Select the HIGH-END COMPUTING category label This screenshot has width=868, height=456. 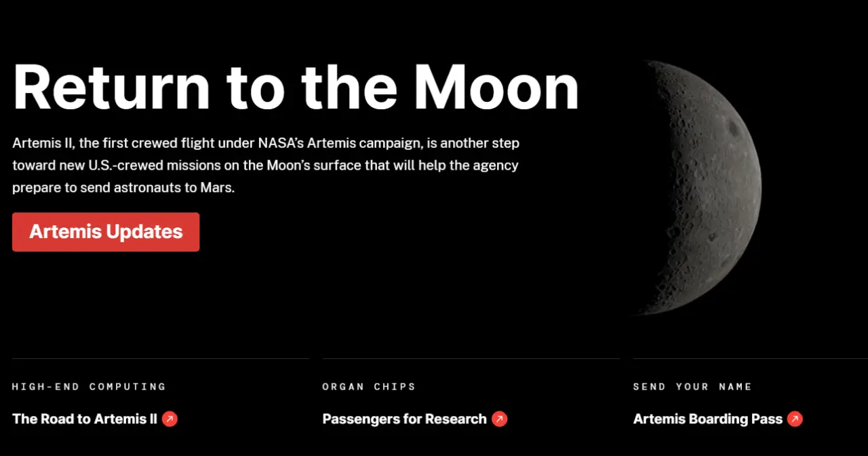[89, 387]
